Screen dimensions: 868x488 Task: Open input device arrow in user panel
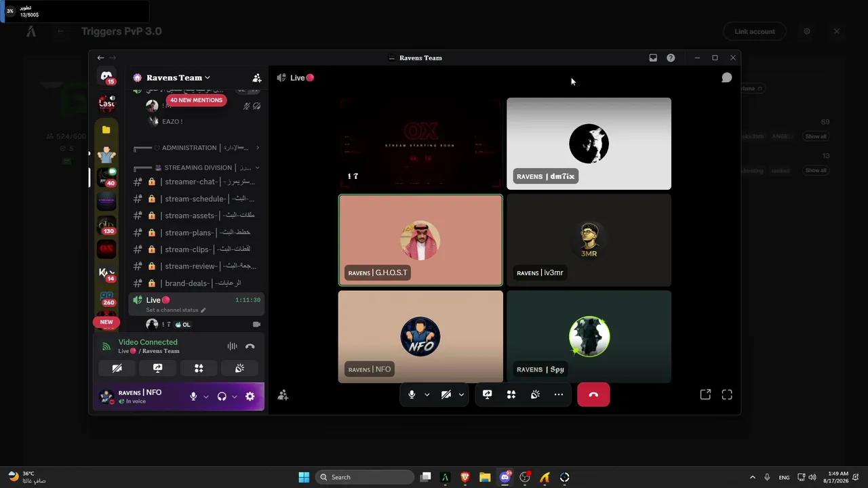click(206, 396)
